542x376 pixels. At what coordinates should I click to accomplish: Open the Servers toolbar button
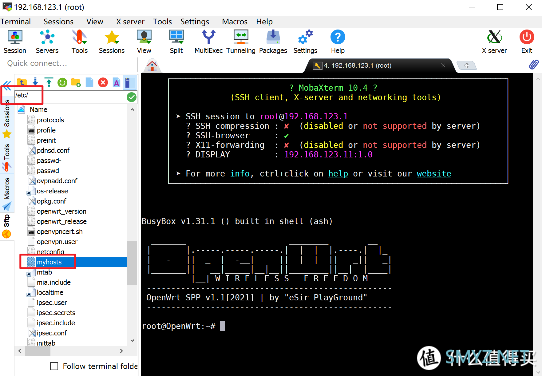tap(47, 41)
